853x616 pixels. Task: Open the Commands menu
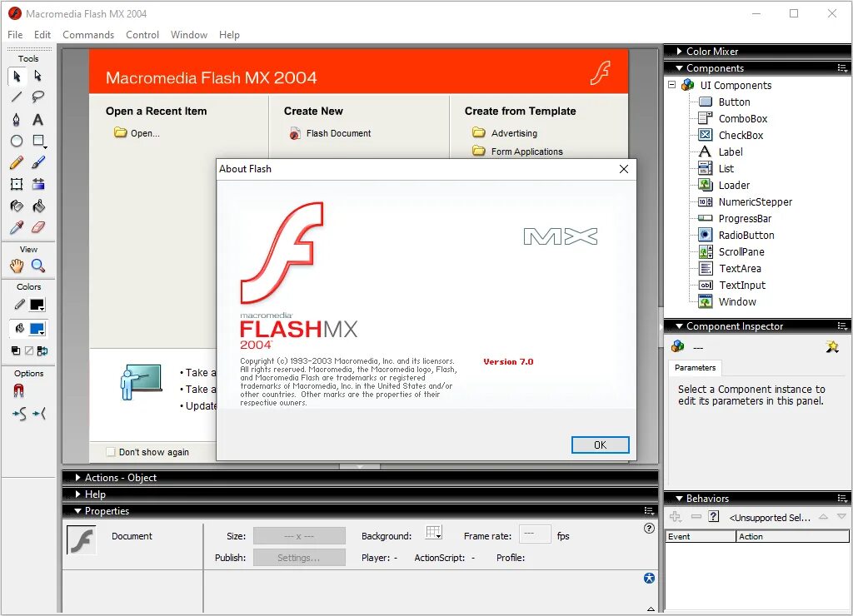88,35
